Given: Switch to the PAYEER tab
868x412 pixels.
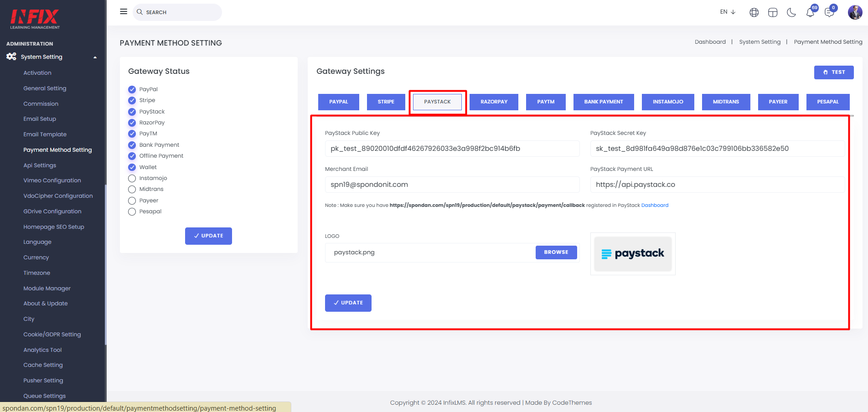Looking at the screenshot, I should (x=778, y=102).
